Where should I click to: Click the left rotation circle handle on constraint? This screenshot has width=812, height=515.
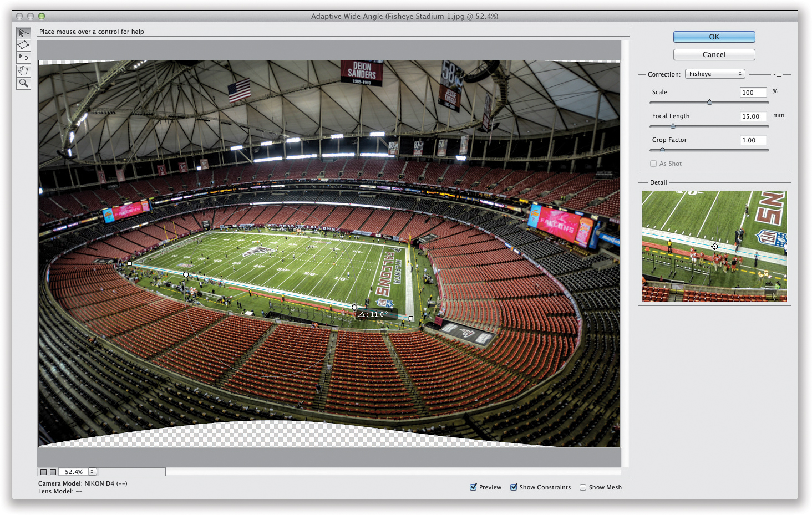pyautogui.click(x=186, y=274)
